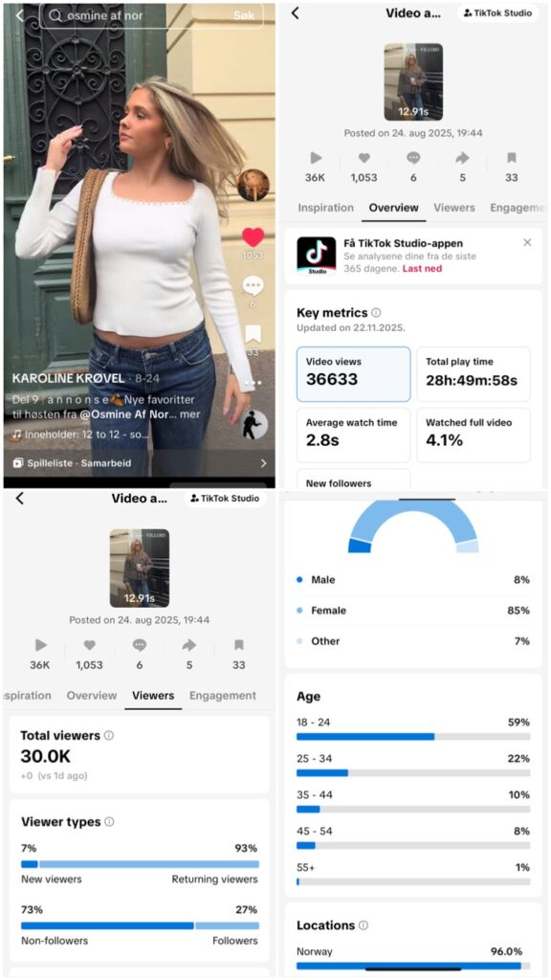Tap the Søk search button
The width and height of the screenshot is (551, 980).
(244, 16)
